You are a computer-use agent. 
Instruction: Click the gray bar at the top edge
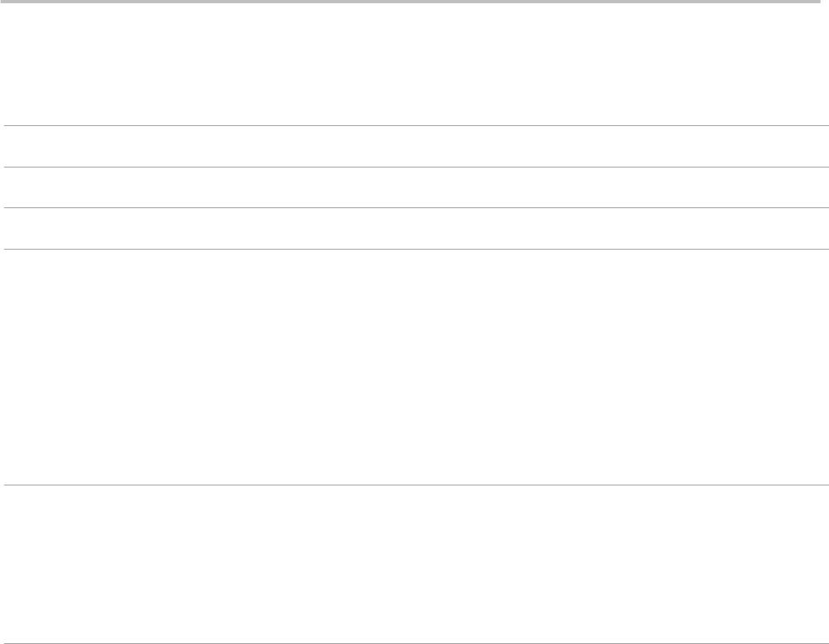pyautogui.click(x=410, y=2)
